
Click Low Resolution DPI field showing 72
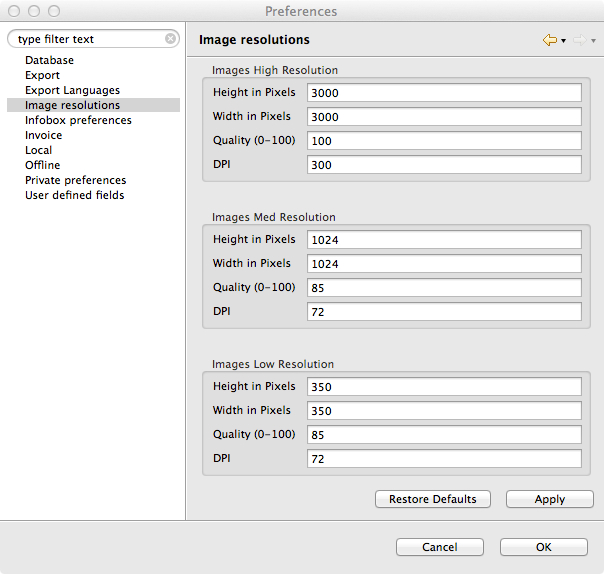(x=444, y=458)
